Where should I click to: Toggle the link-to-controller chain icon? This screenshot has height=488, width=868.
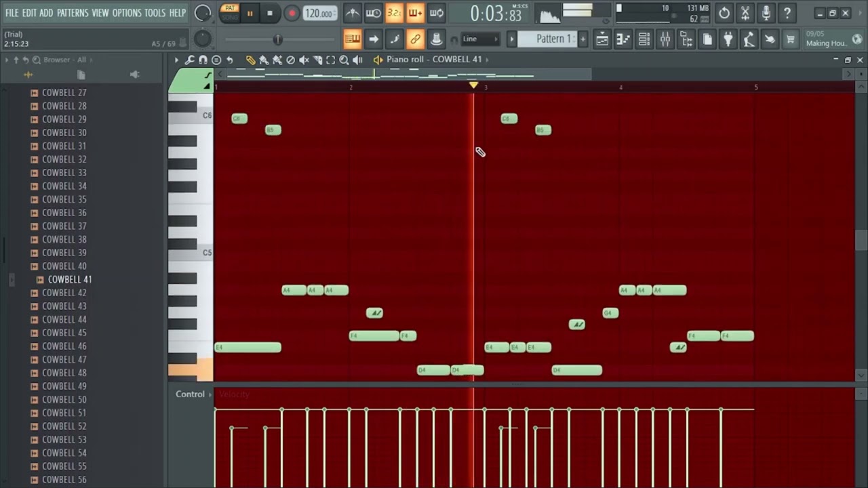416,39
